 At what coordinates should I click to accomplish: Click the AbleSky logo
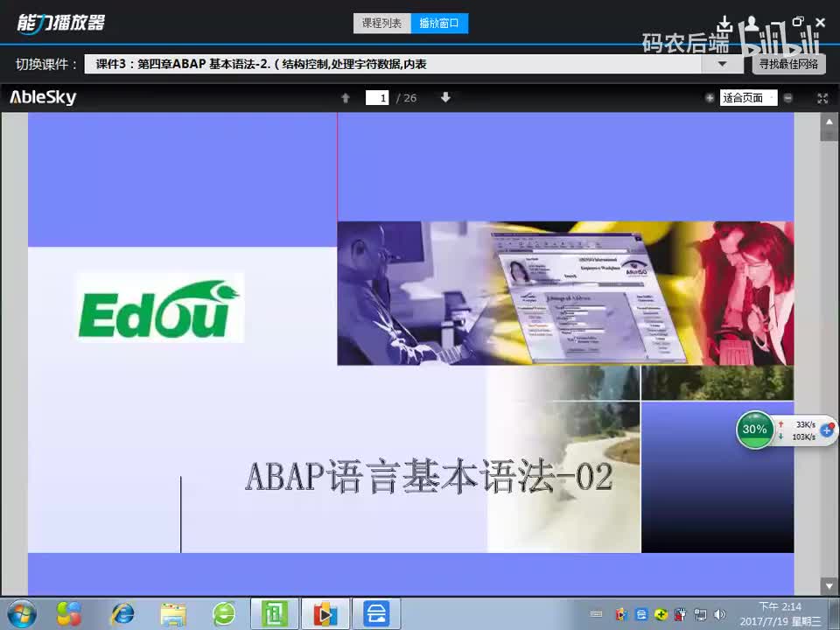tap(43, 97)
